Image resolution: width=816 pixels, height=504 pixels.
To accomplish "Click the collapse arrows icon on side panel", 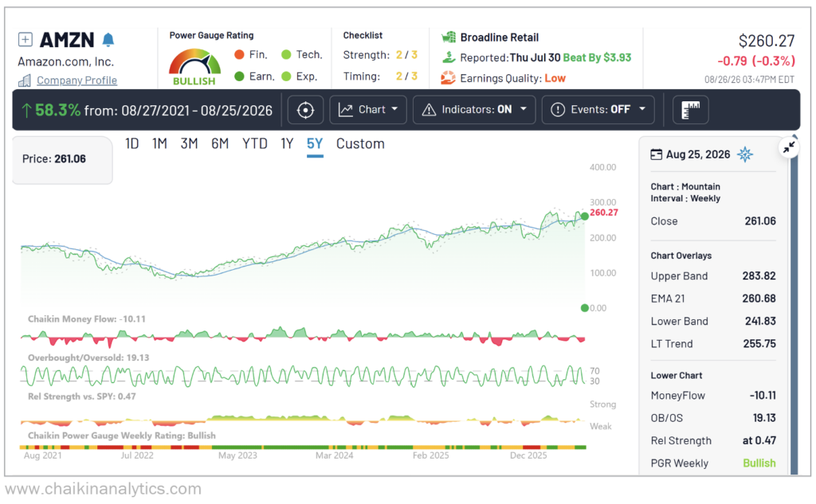I will point(789,148).
